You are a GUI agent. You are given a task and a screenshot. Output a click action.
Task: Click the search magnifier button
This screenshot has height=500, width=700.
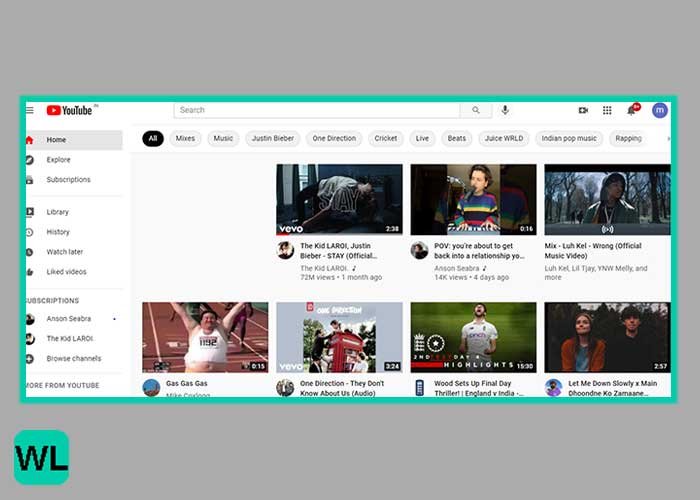click(476, 110)
